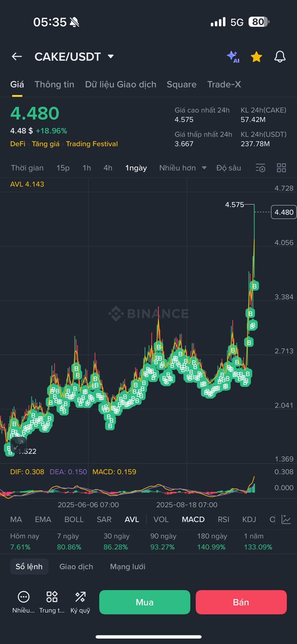Expand the CAKE/USDT pair dropdown
The width and height of the screenshot is (297, 644).
coord(111,56)
